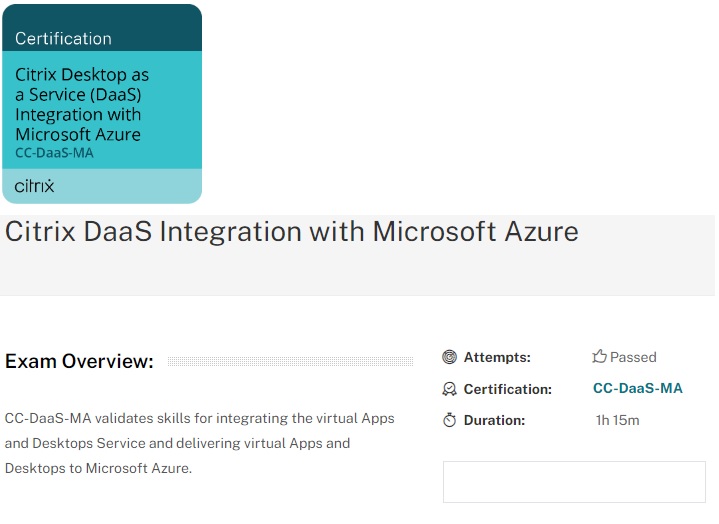
Task: Click the Citrix logo on the badge
Action: 35,186
